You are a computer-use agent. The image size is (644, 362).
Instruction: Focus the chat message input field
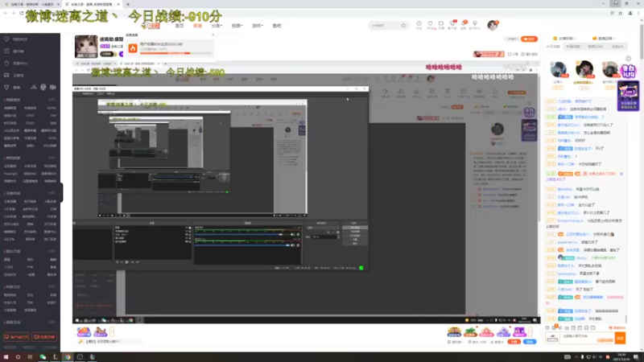[x=588, y=336]
